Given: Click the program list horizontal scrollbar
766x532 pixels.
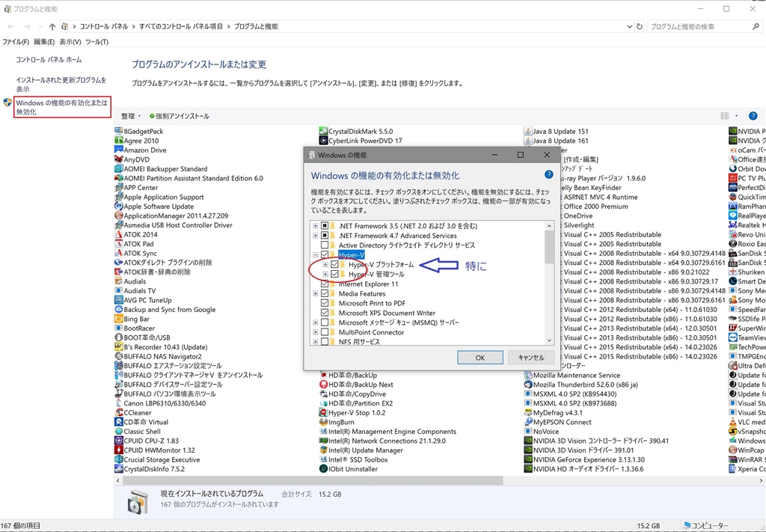Looking at the screenshot, I should pos(313,480).
